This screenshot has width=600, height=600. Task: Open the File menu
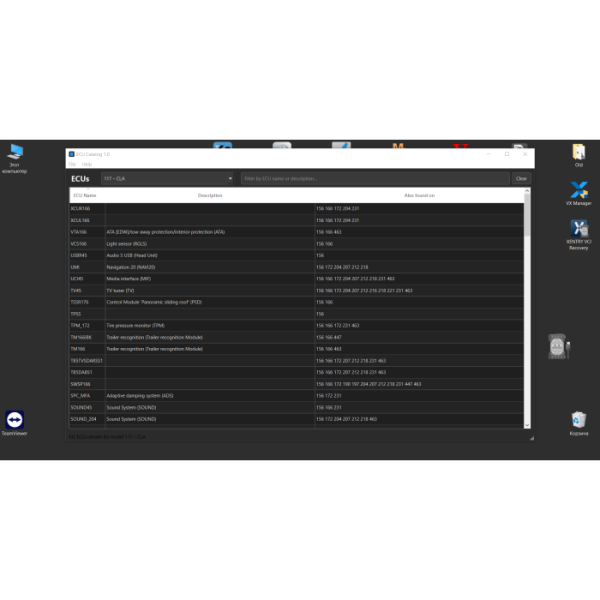[x=72, y=164]
